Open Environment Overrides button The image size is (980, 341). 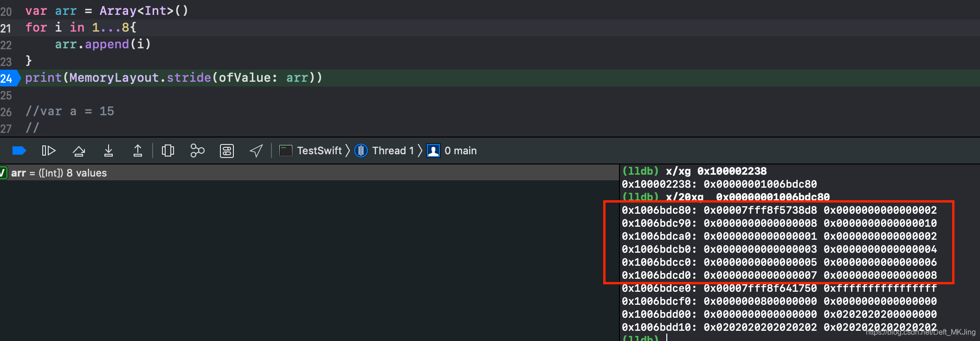pyautogui.click(x=227, y=151)
